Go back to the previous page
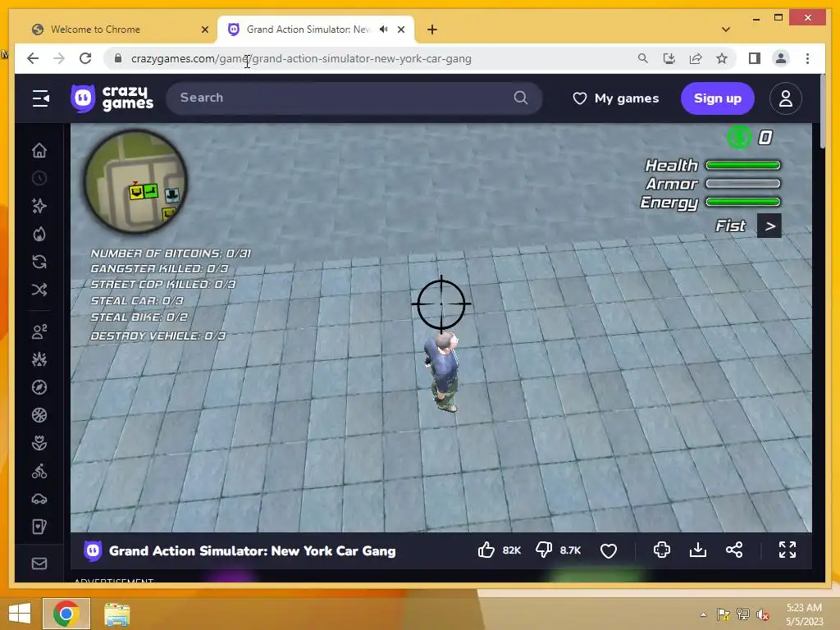Image resolution: width=840 pixels, height=630 pixels. 33,58
